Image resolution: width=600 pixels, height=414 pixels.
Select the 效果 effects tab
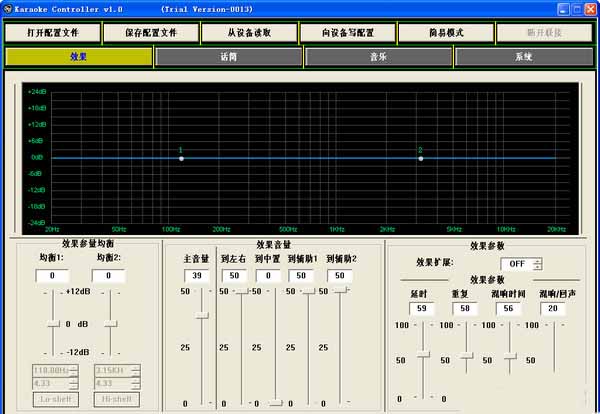(x=79, y=57)
